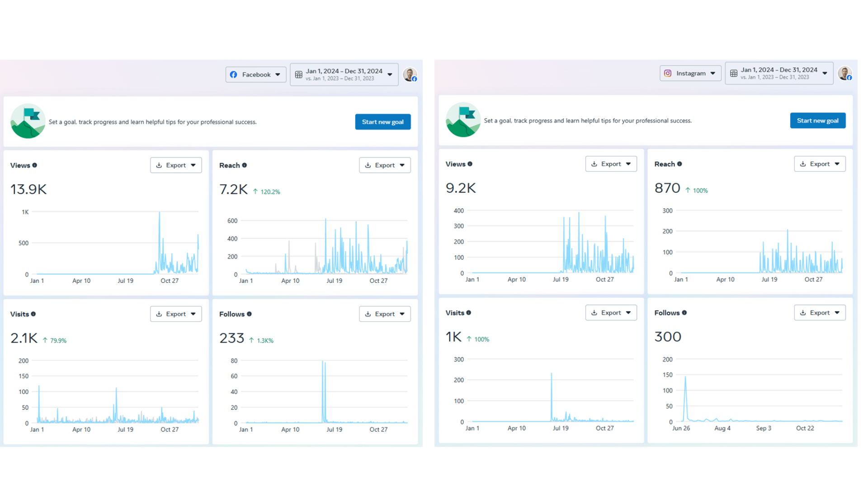Click the Facebook profile avatar icon
Viewport: 868px width, 488px height.
click(x=410, y=75)
